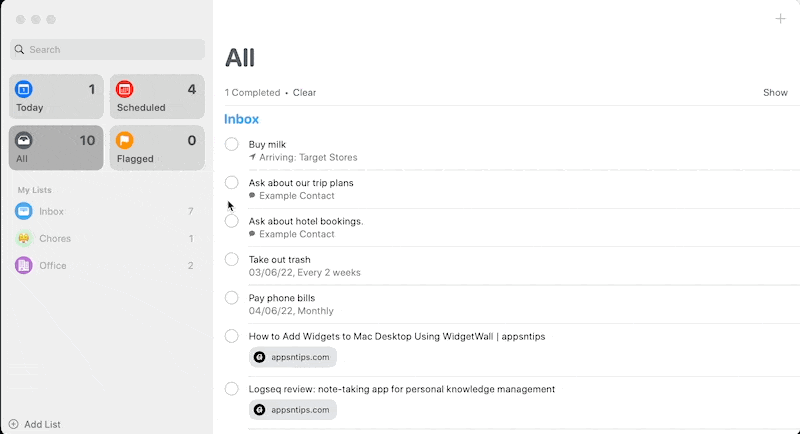The height and width of the screenshot is (434, 800).
Task: Click How to Add Widgets reminder title
Action: coord(397,337)
